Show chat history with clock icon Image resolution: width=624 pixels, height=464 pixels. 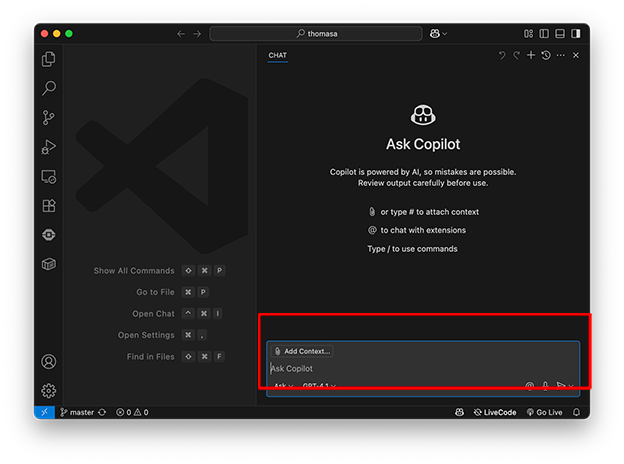pos(546,55)
